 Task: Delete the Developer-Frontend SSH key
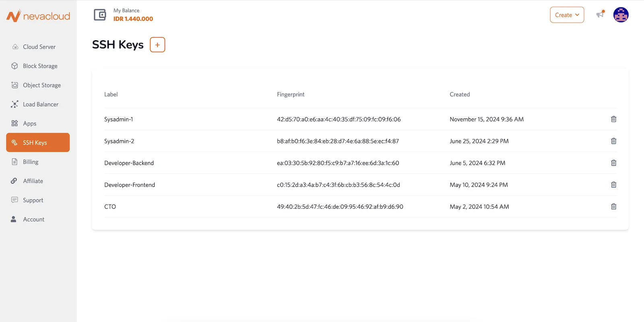click(613, 185)
